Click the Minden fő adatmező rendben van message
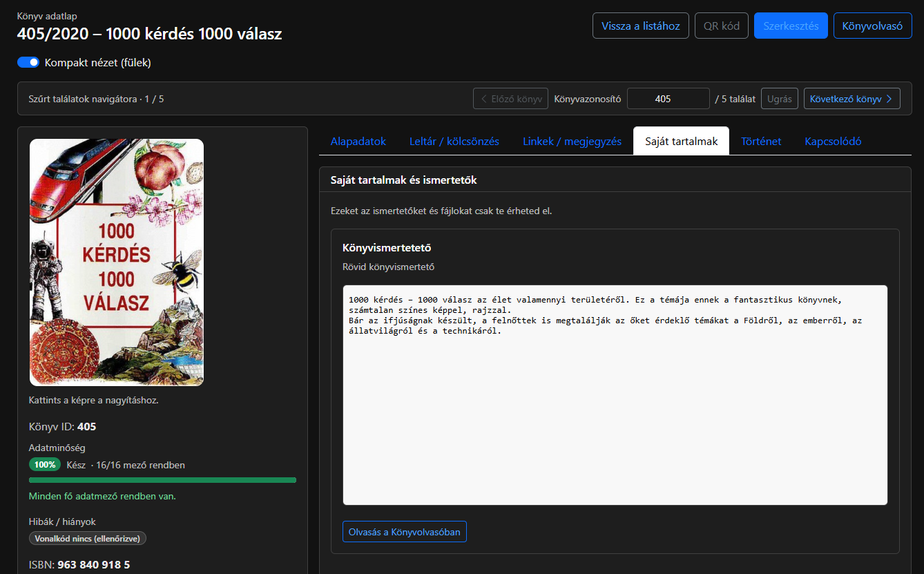This screenshot has width=924, height=574. pos(102,496)
